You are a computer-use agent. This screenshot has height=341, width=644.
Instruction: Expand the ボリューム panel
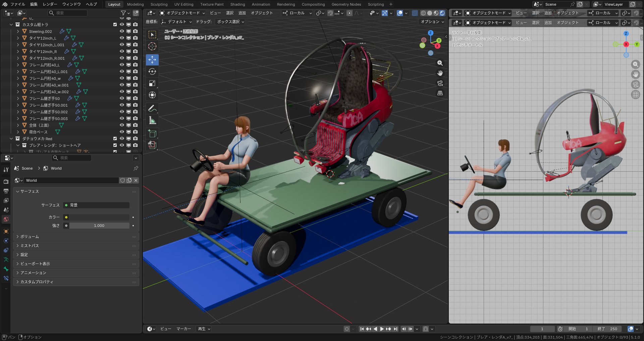30,237
